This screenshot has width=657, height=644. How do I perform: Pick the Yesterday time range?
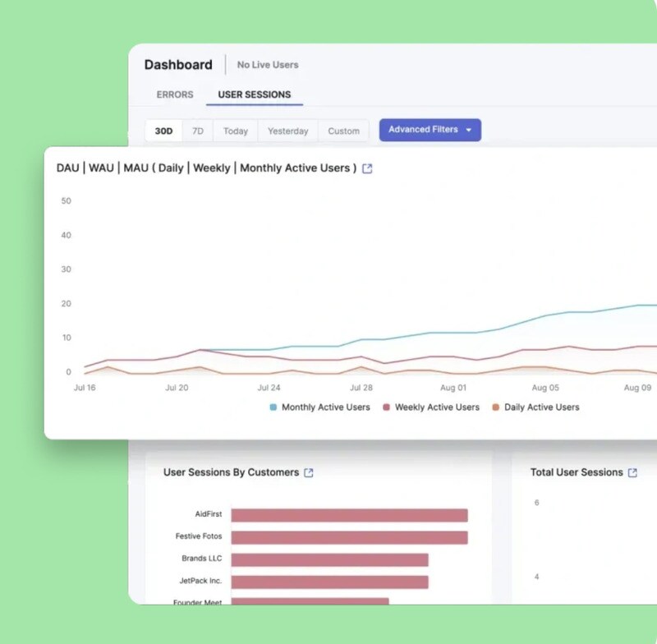pyautogui.click(x=287, y=131)
